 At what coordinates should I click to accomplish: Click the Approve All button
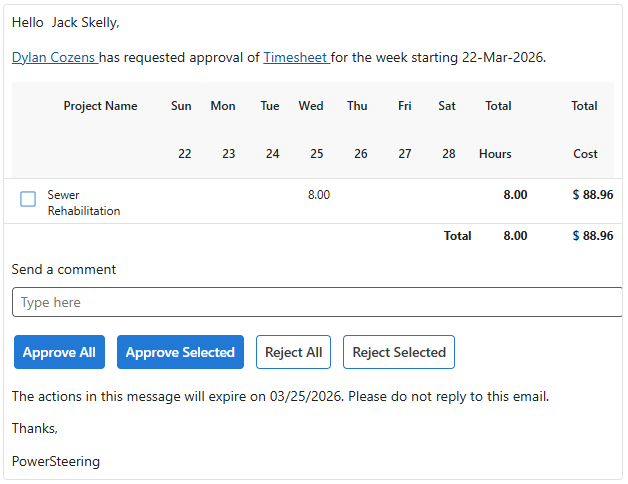pos(59,352)
